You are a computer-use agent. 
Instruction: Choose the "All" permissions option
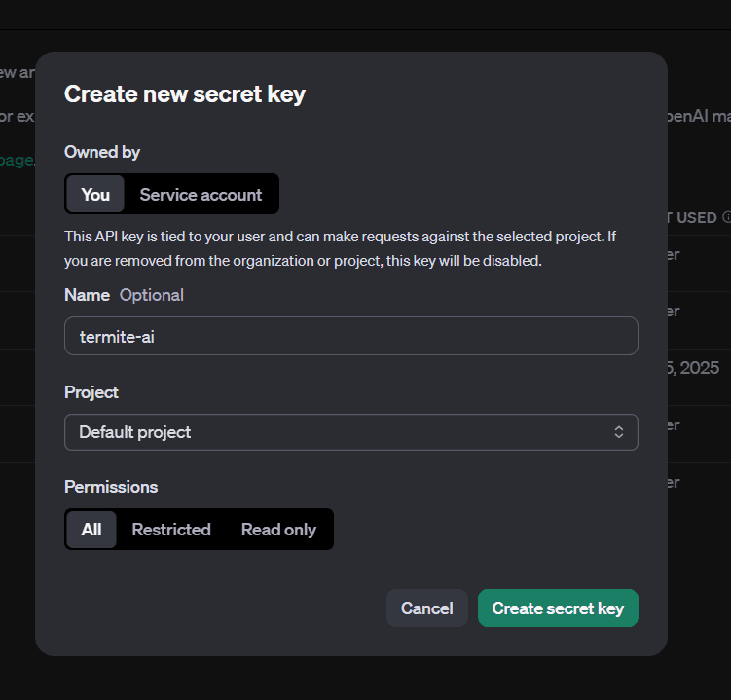click(91, 530)
